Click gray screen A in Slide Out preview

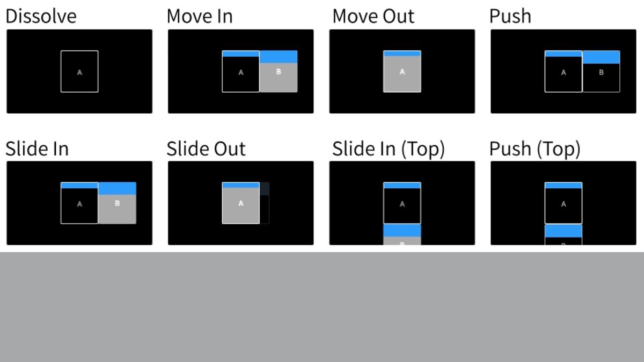240,203
